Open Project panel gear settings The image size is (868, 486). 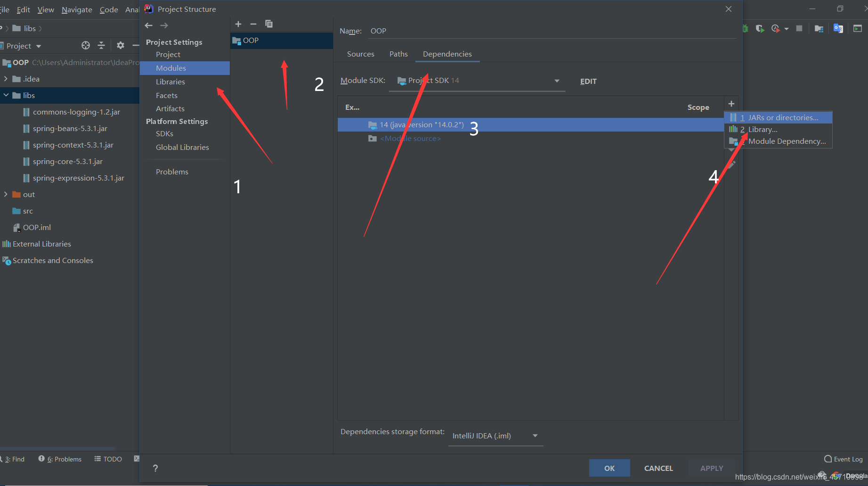pyautogui.click(x=121, y=45)
